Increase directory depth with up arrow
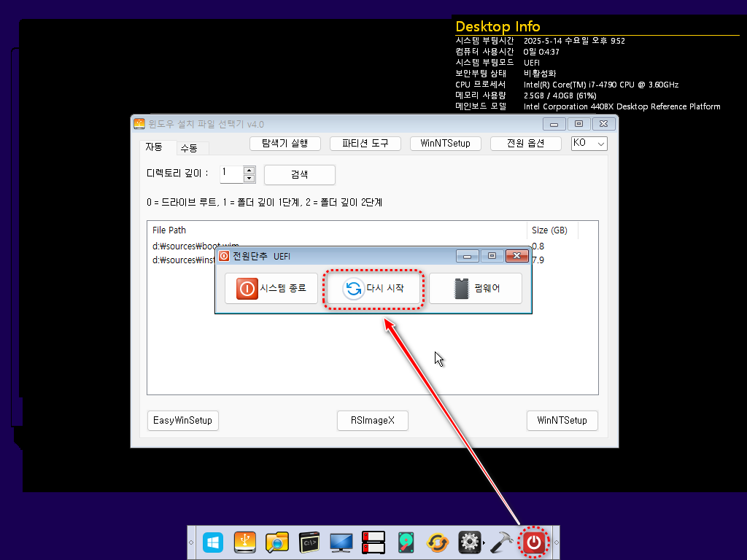 [249, 170]
